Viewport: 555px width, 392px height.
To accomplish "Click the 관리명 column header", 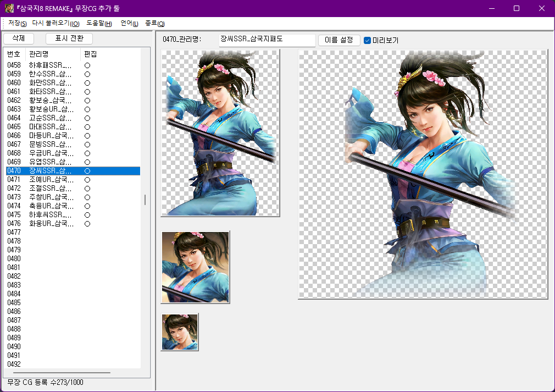I will coord(53,54).
